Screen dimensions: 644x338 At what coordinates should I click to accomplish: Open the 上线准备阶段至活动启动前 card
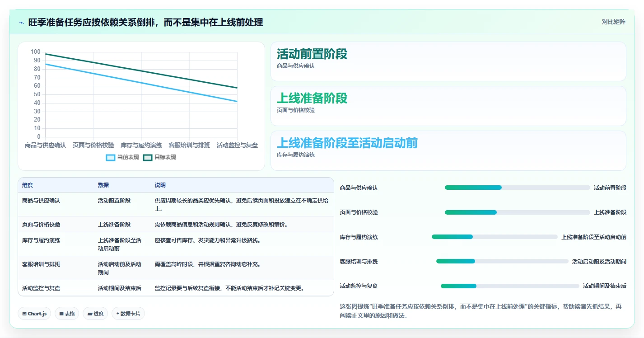coord(448,150)
